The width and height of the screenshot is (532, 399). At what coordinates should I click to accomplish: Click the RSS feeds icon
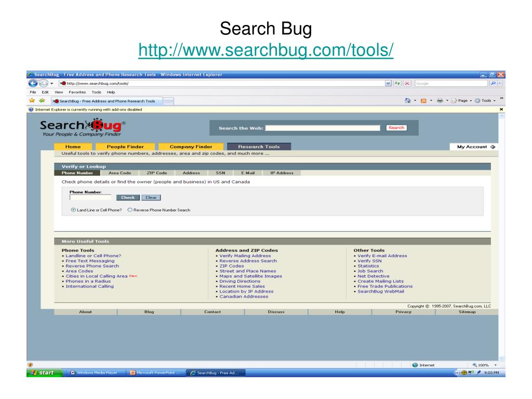click(x=423, y=101)
